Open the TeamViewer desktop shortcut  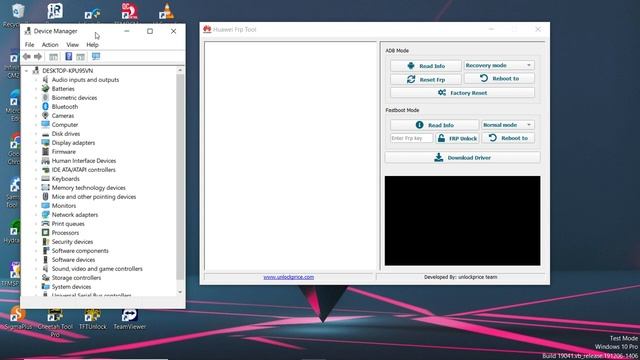pyautogui.click(x=129, y=319)
